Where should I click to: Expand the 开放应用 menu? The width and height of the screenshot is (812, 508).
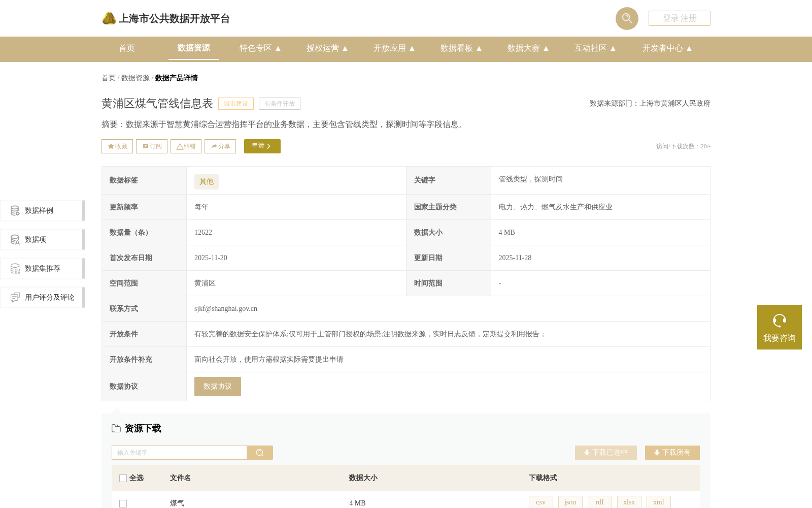394,48
